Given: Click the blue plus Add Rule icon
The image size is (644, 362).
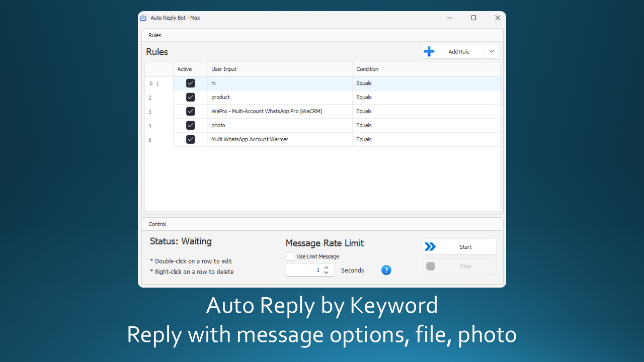Looking at the screenshot, I should coord(429,51).
